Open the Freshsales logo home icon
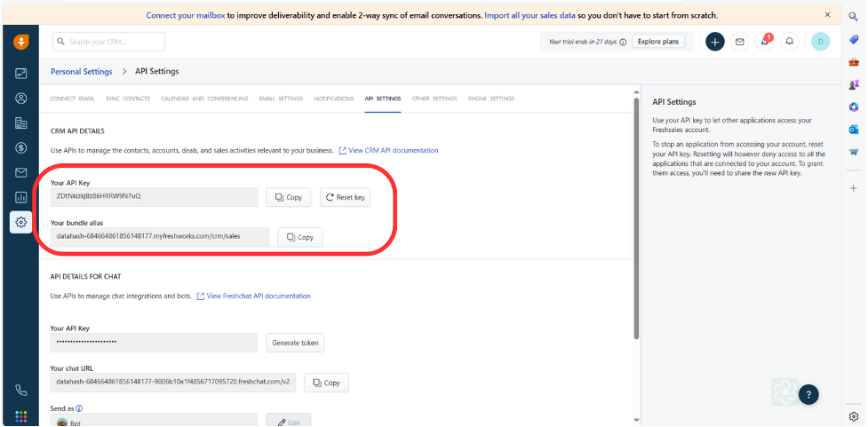The width and height of the screenshot is (868, 427). 21,42
